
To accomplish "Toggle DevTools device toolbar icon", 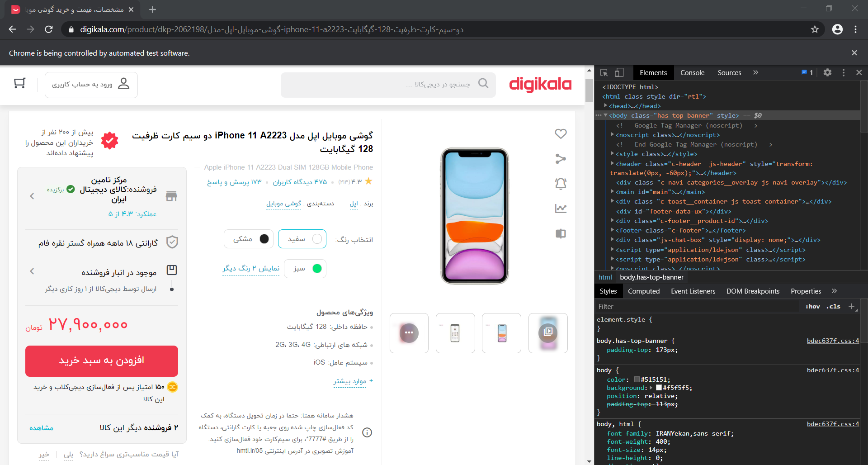I will (619, 73).
